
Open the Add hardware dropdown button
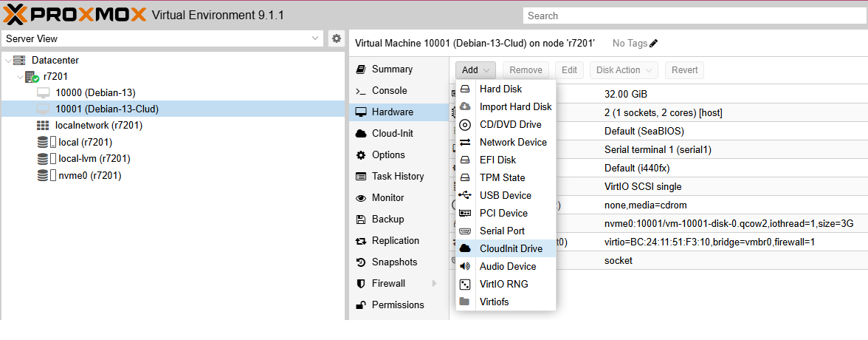[475, 70]
